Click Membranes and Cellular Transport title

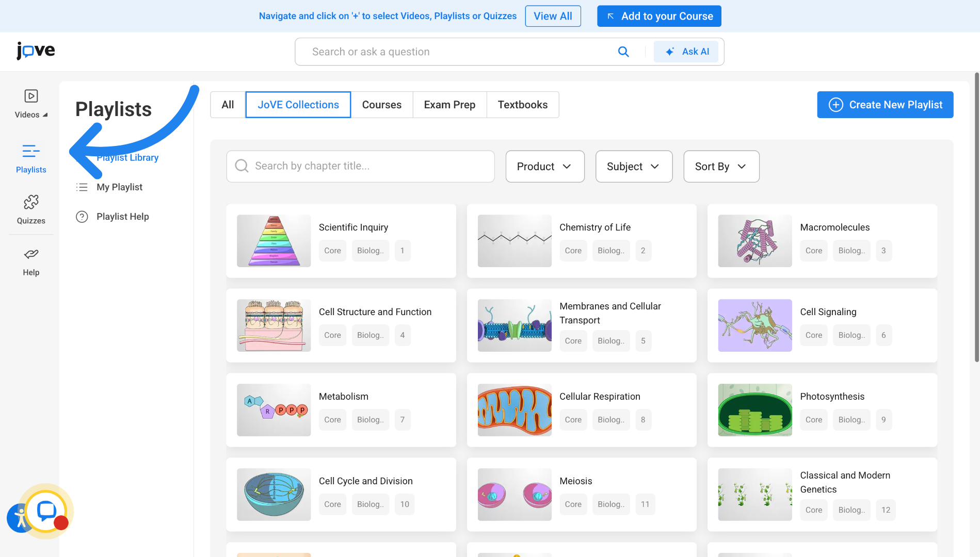coord(610,313)
